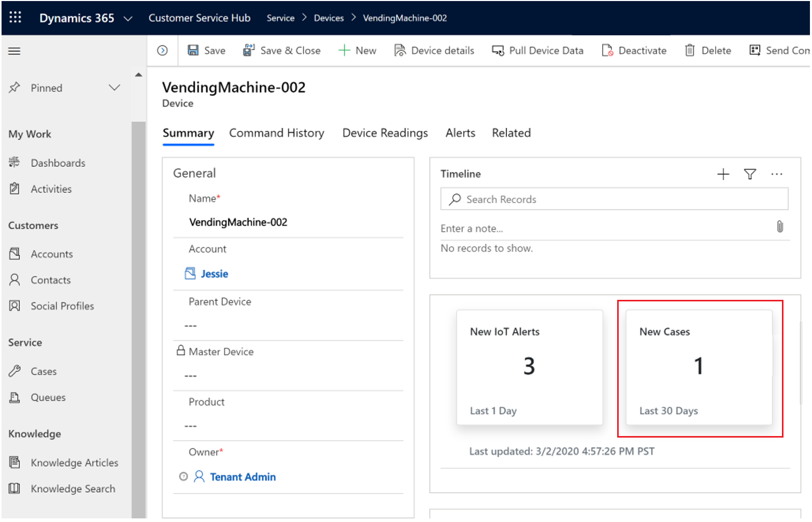Open Accounts in sidebar

tap(52, 254)
